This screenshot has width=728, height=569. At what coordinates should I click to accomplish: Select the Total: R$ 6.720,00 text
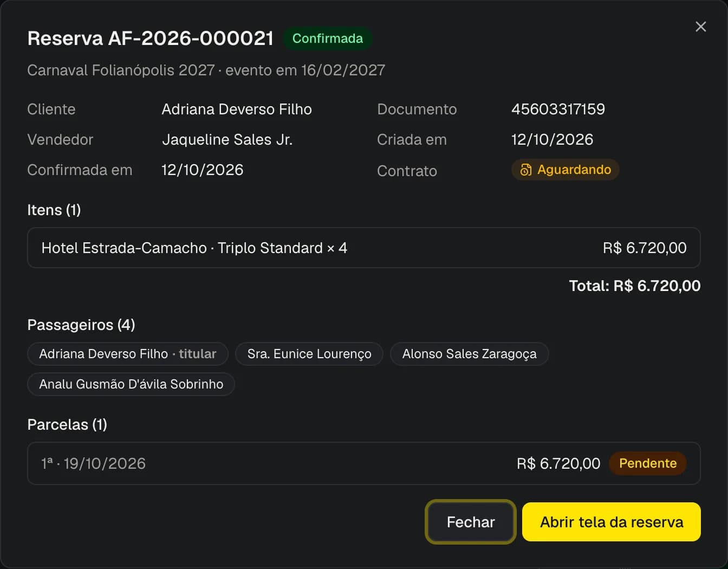tap(635, 286)
